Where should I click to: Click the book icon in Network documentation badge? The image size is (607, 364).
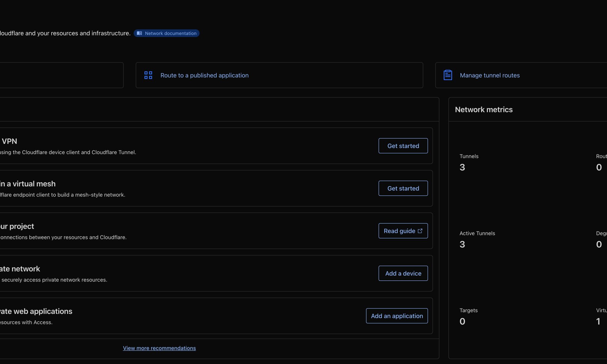(x=139, y=33)
